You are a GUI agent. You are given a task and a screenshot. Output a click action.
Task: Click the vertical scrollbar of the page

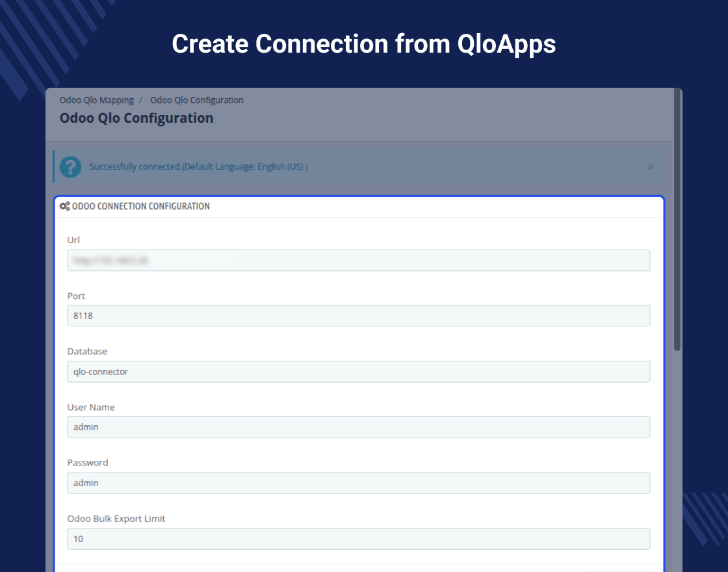[677, 220]
